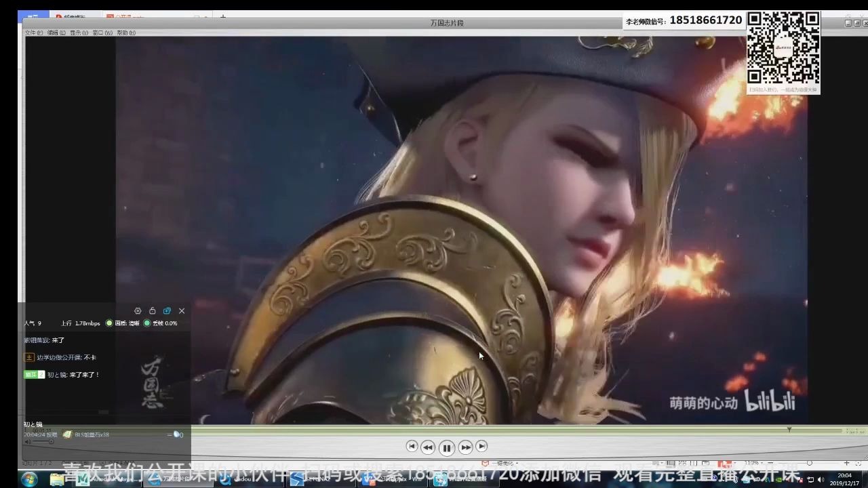Click the playhead marker on the video timeline
The image size is (868, 488).
(x=789, y=430)
